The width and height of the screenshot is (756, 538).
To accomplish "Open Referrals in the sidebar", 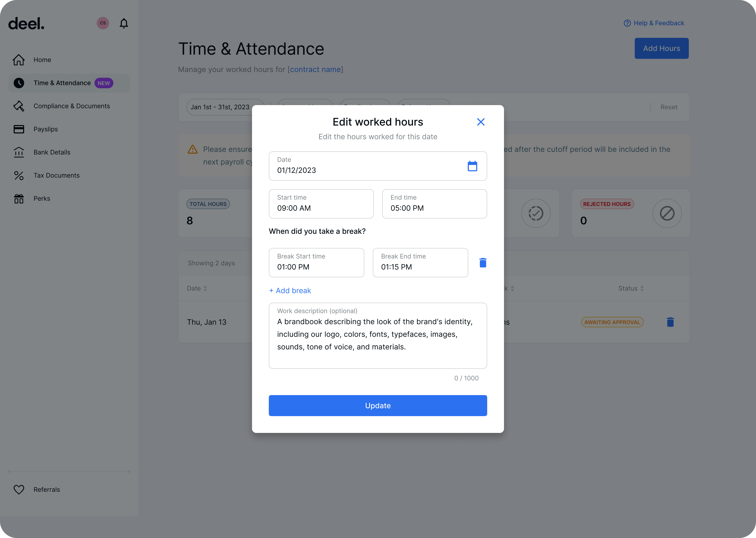I will click(x=69, y=489).
